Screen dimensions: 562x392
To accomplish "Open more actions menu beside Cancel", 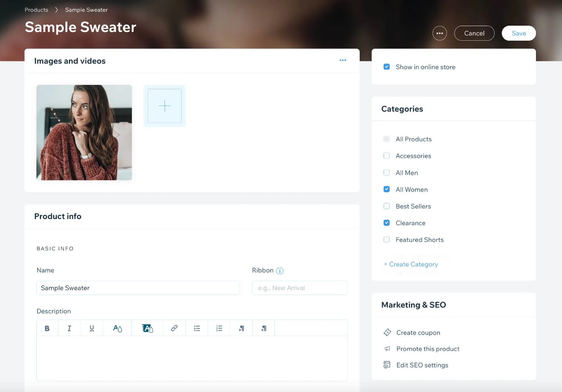I will (x=440, y=33).
